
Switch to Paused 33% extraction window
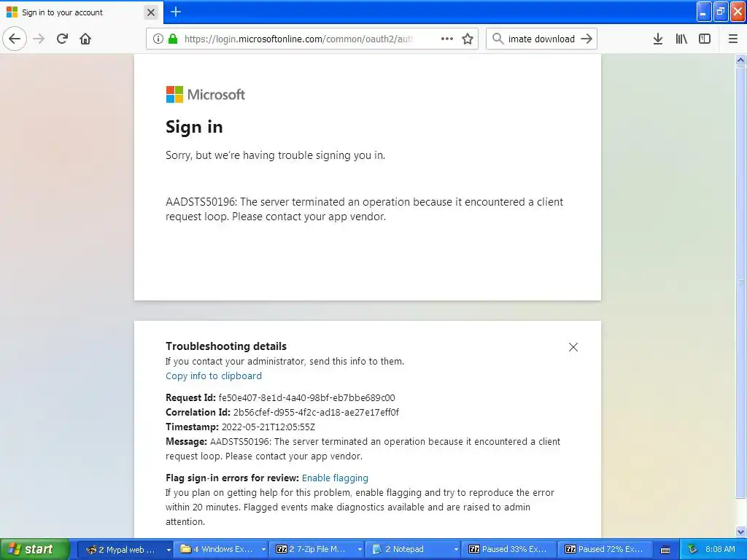point(508,549)
